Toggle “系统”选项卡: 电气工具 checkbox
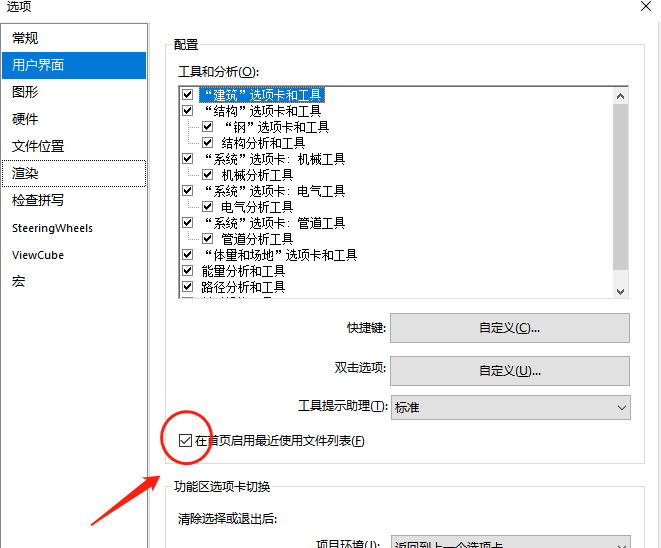 pos(188,191)
